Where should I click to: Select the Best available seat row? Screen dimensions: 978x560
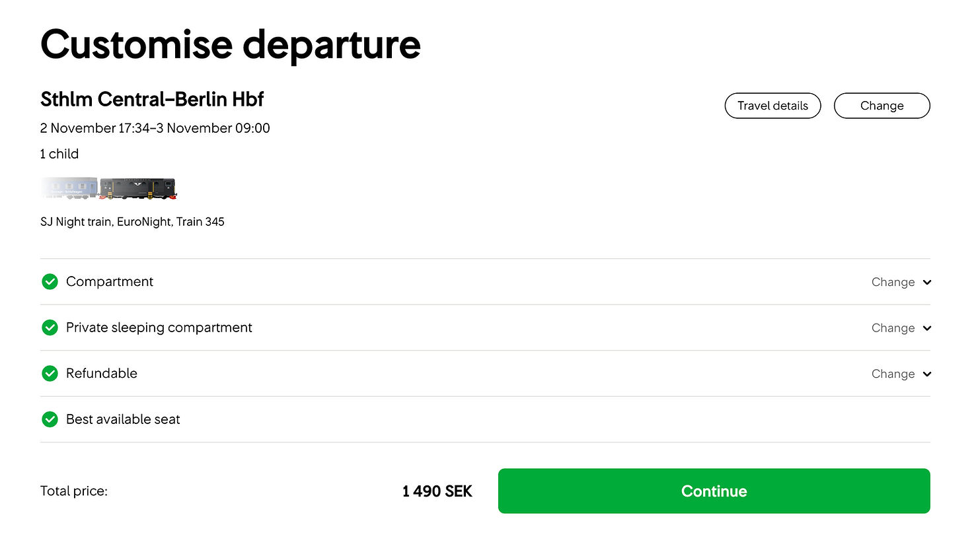[x=485, y=419]
